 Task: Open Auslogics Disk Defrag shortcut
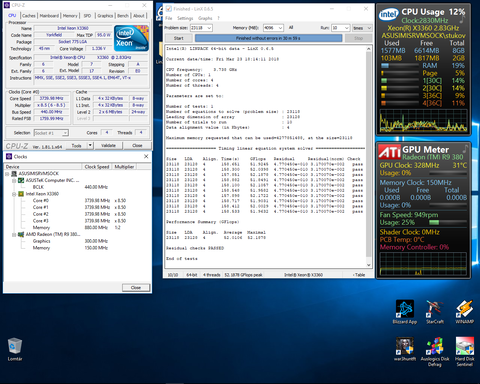pos(435,351)
